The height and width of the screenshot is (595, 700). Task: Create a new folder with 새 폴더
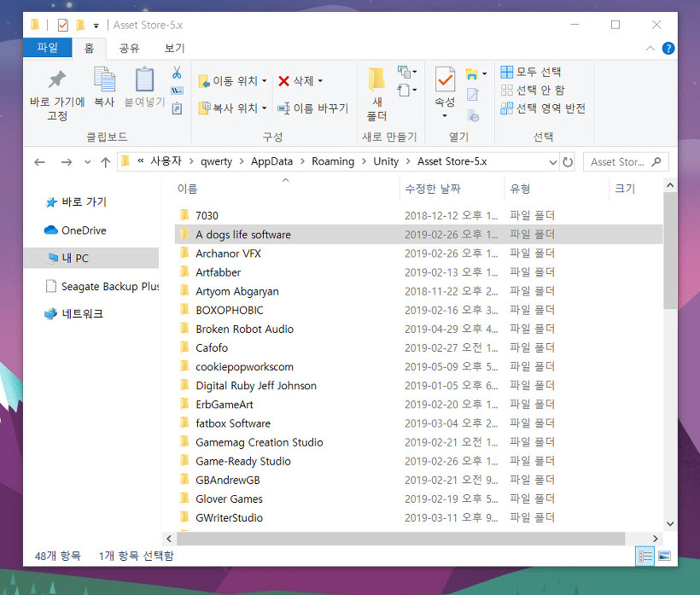point(376,94)
